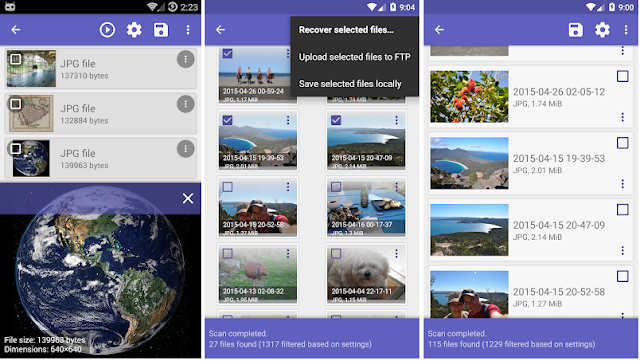Check the 2015-04-04 22-17-11 dog photo

point(336,254)
